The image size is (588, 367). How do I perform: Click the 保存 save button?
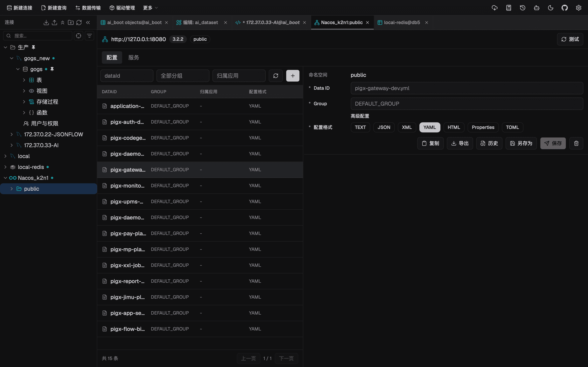pyautogui.click(x=553, y=143)
